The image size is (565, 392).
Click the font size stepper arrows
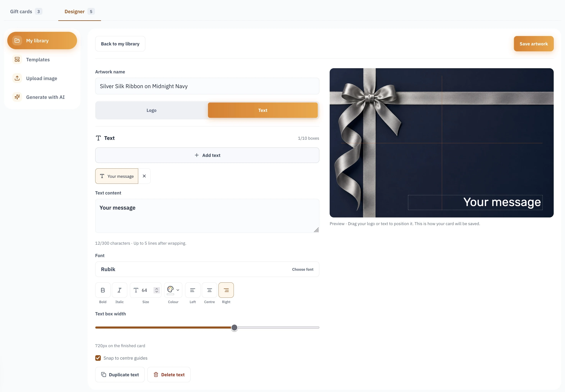pyautogui.click(x=156, y=290)
